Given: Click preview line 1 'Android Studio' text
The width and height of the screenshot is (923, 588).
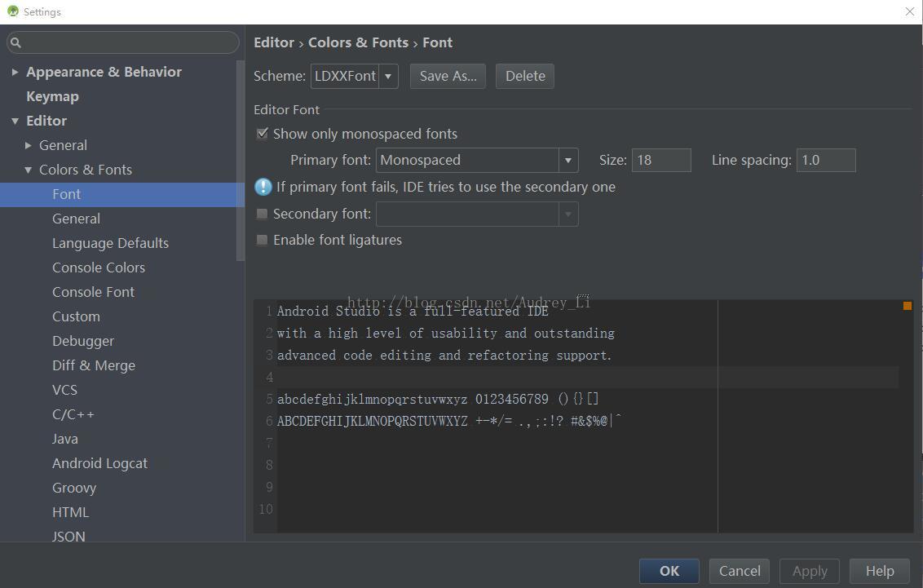Looking at the screenshot, I should 328,311.
